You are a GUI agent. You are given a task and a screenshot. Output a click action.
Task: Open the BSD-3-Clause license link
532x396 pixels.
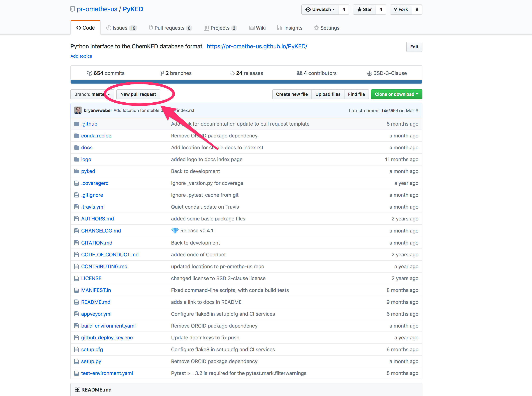pos(387,73)
